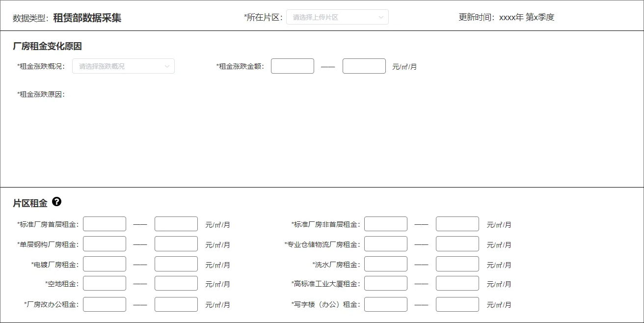Click the *空地租金 label
Screen dimensions: 644x323
(x=62, y=284)
